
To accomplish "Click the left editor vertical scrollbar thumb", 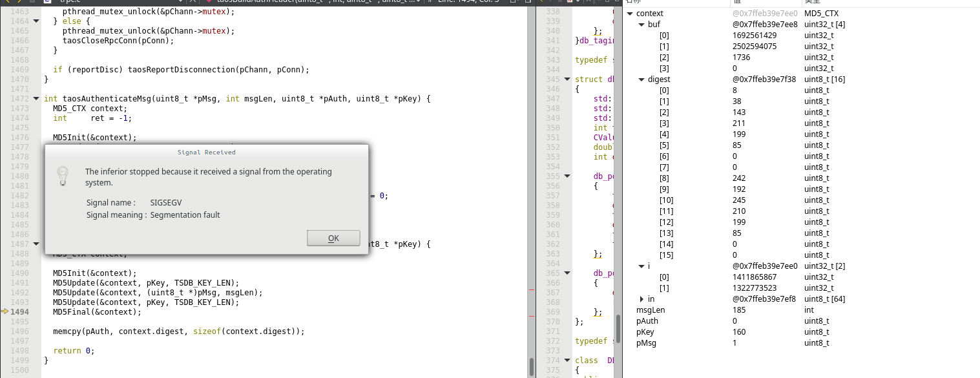I will (532, 367).
